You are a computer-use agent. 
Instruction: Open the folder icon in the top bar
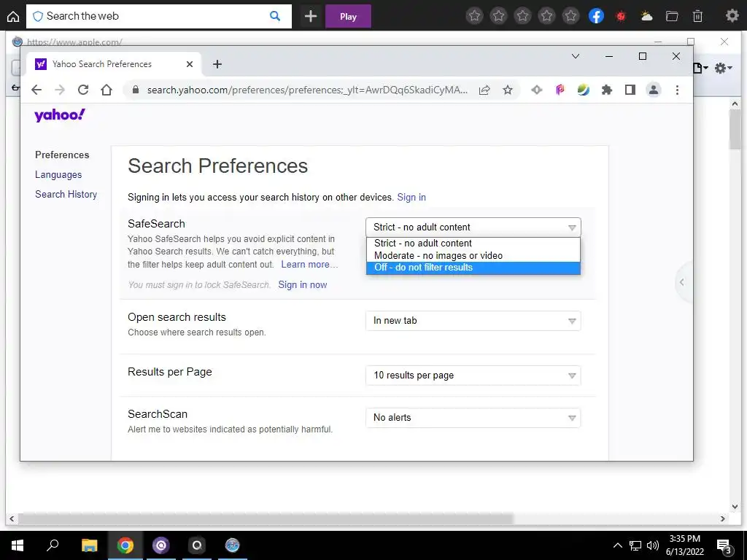pos(672,17)
